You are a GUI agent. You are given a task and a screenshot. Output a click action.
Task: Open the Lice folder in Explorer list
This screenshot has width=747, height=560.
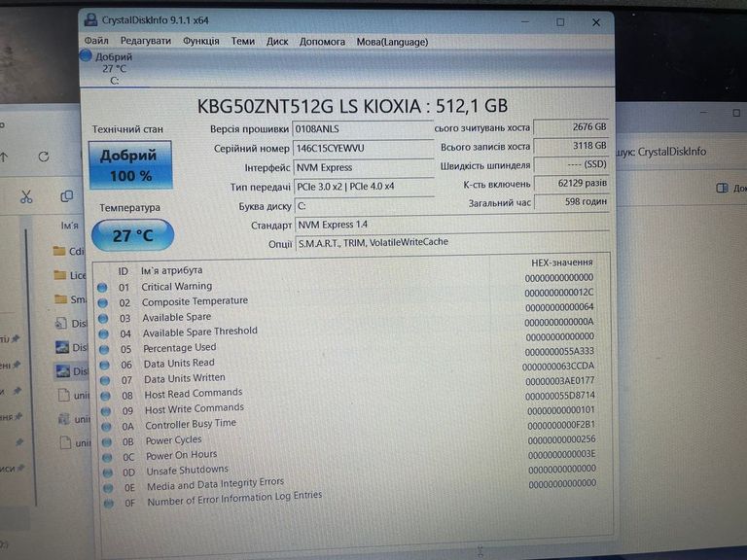(x=70, y=275)
